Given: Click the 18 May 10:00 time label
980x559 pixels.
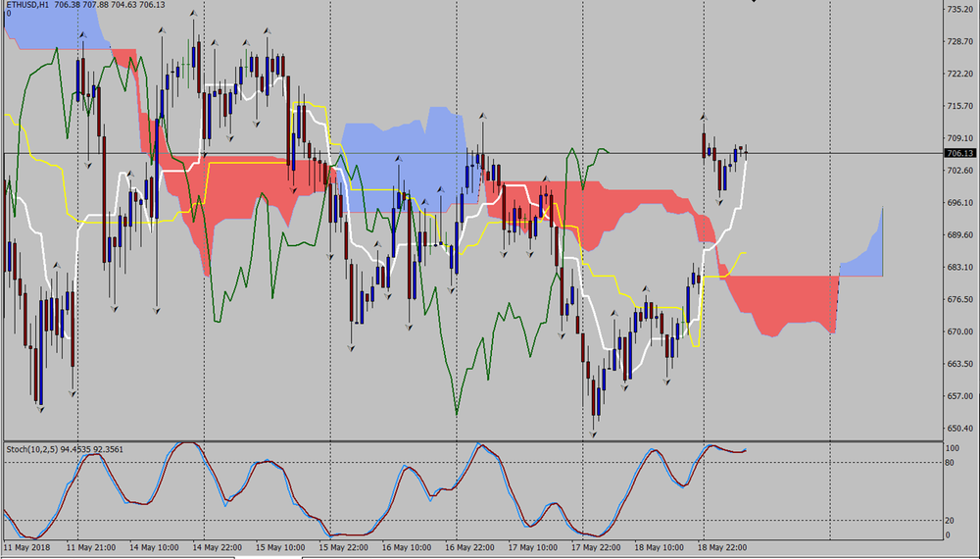Looking at the screenshot, I should coord(659,547).
